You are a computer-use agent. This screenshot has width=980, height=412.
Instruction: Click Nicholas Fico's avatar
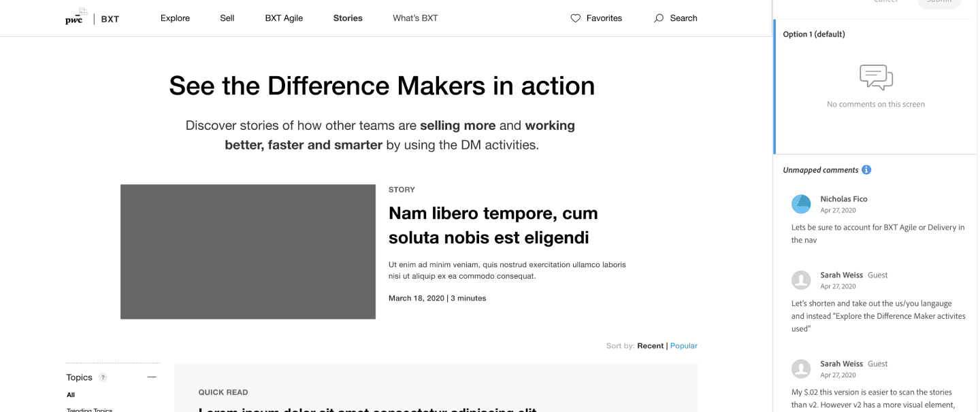tap(801, 204)
